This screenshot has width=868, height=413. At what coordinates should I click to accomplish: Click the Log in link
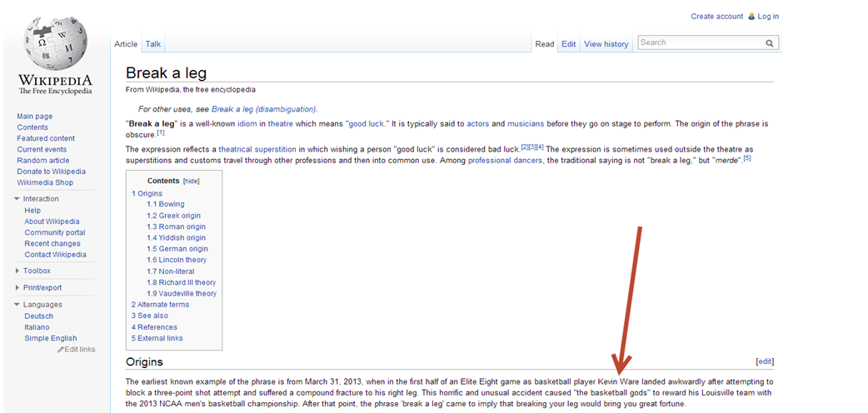coord(768,17)
